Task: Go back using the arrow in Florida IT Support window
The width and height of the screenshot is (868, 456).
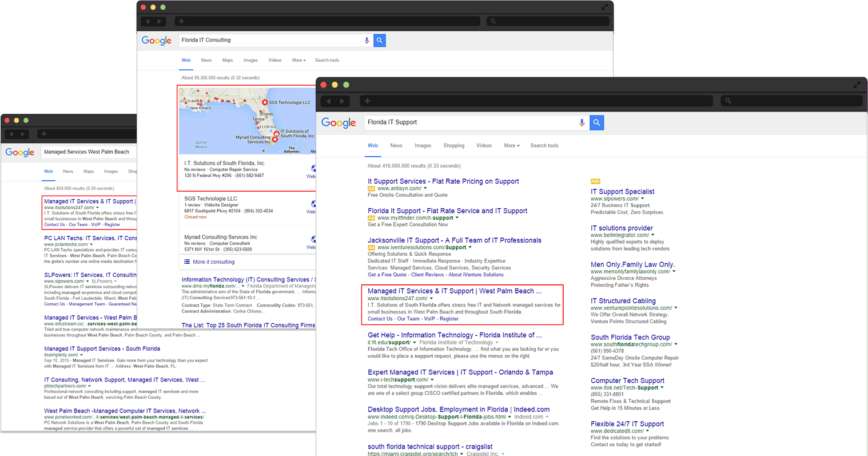Action: [328, 101]
